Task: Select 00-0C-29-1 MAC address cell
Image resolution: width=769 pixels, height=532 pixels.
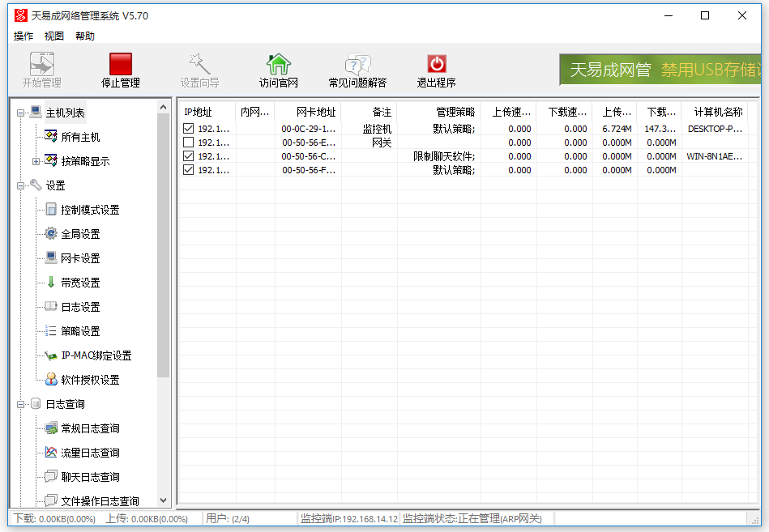Action: pyautogui.click(x=309, y=129)
